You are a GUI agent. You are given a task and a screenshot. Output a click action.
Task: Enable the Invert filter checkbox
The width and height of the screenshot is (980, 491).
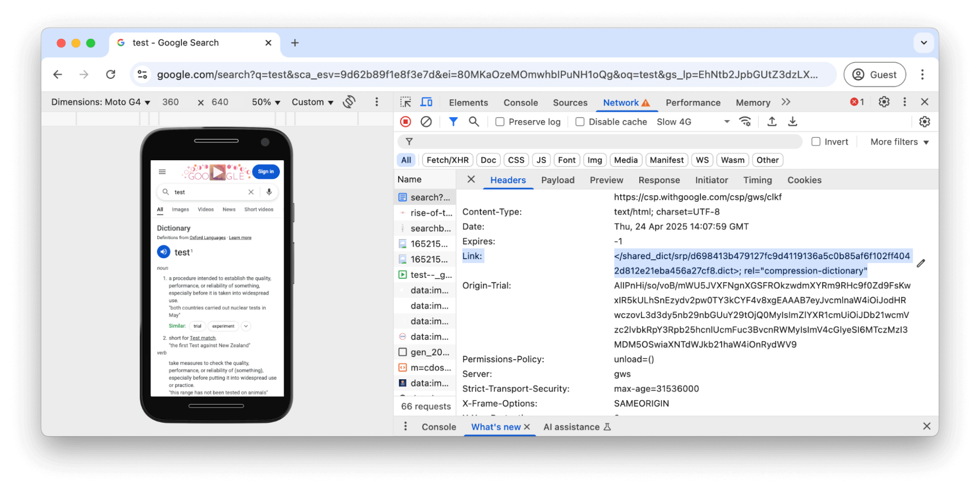pos(816,142)
